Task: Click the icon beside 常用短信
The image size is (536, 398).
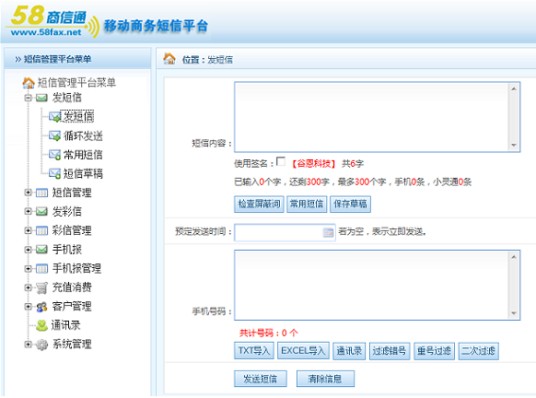Action: point(55,155)
